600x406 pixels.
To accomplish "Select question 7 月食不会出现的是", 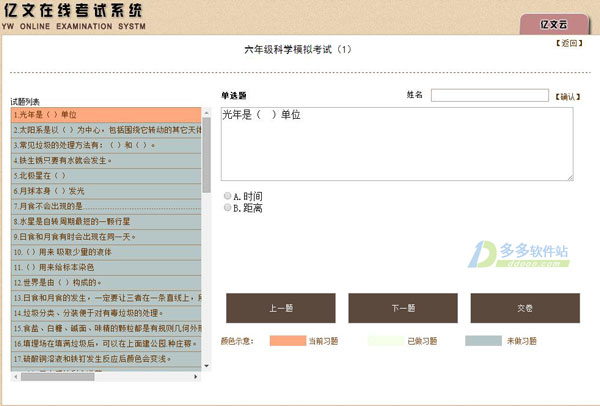I will [106, 206].
